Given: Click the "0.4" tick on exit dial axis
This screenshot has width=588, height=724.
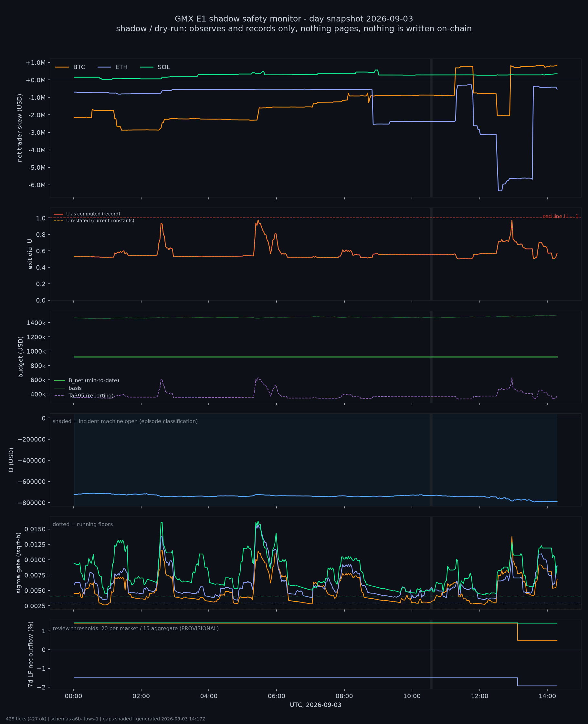Looking at the screenshot, I should (x=41, y=267).
